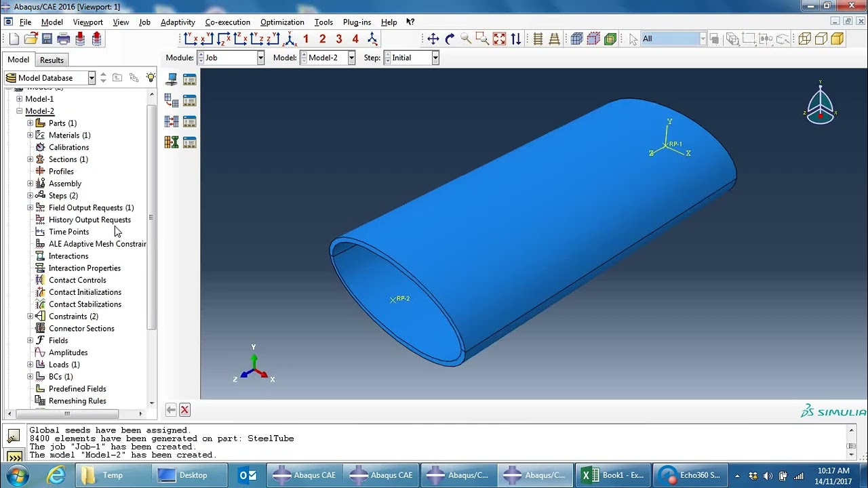Expand the Loads (1) node

click(x=30, y=365)
